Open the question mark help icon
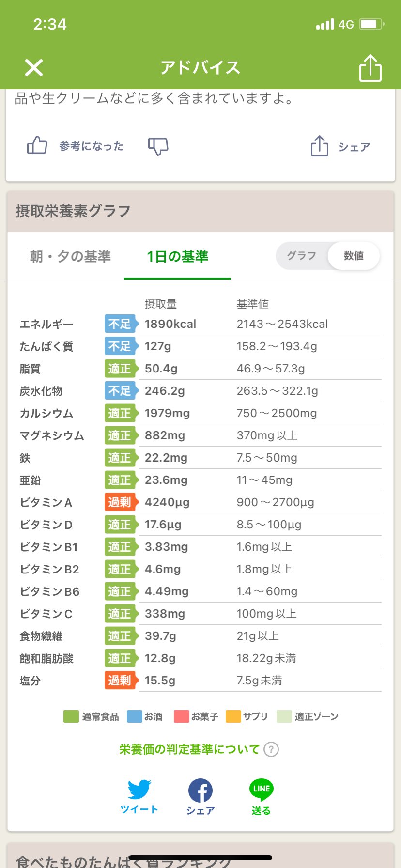 [x=271, y=749]
